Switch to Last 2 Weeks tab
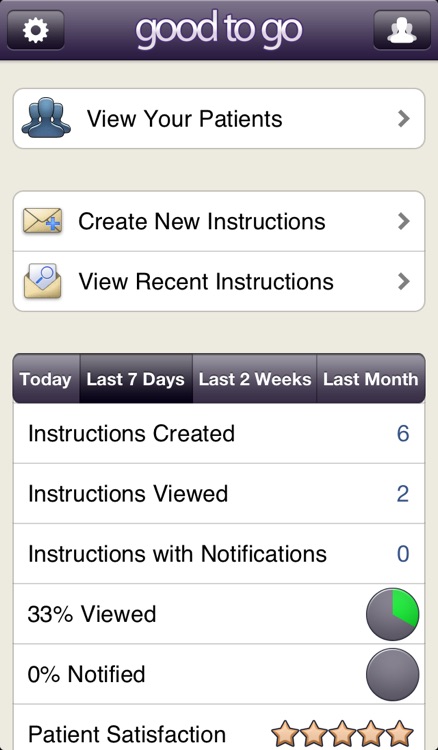 click(254, 379)
